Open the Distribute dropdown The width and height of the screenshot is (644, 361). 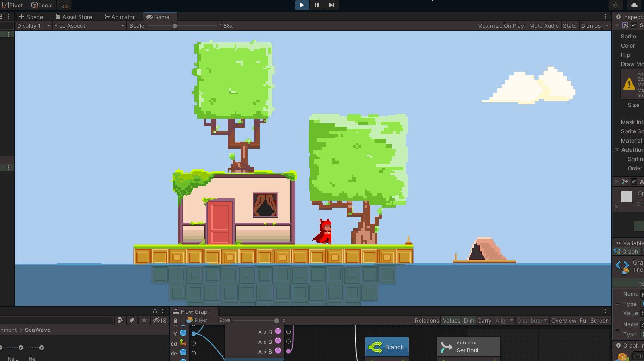[532, 320]
